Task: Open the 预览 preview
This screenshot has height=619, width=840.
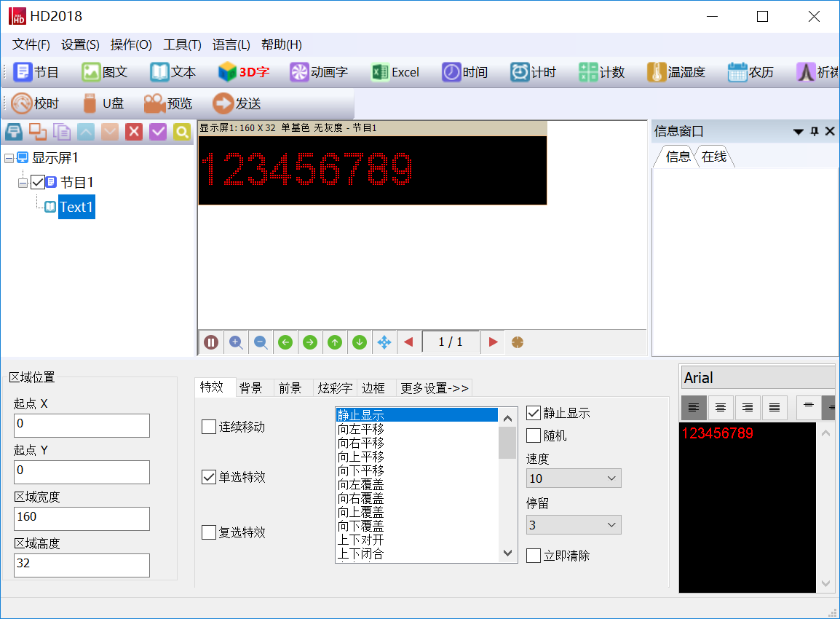Action: (x=168, y=103)
